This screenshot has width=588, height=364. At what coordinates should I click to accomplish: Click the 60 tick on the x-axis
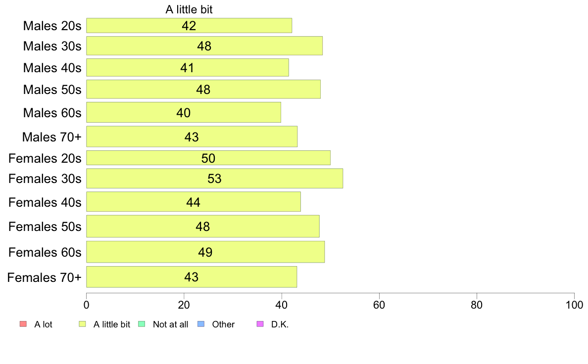tap(379, 305)
